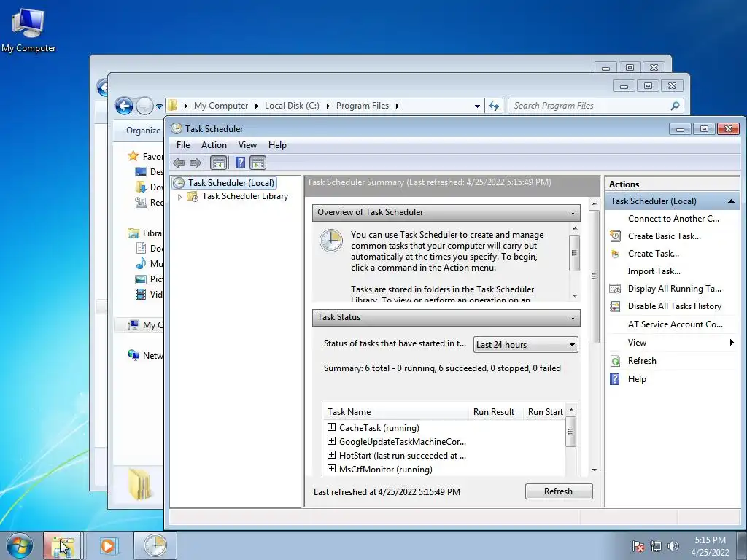Click the Explorer address bar refresh icon
This screenshot has width=747, height=560.
point(494,106)
